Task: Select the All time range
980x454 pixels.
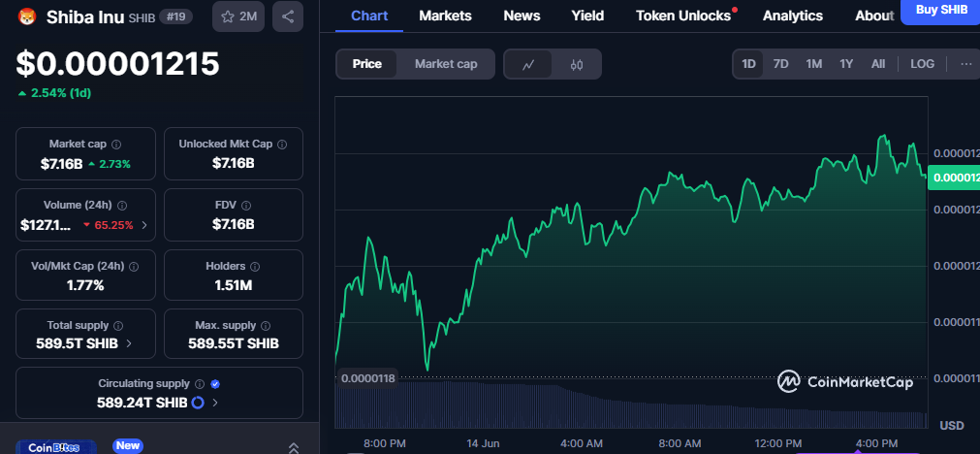Action: pos(878,64)
